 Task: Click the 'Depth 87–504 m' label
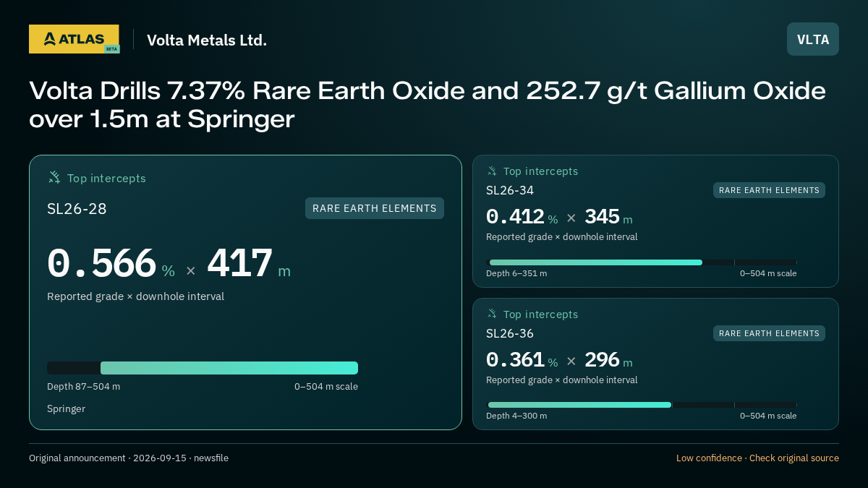point(84,386)
